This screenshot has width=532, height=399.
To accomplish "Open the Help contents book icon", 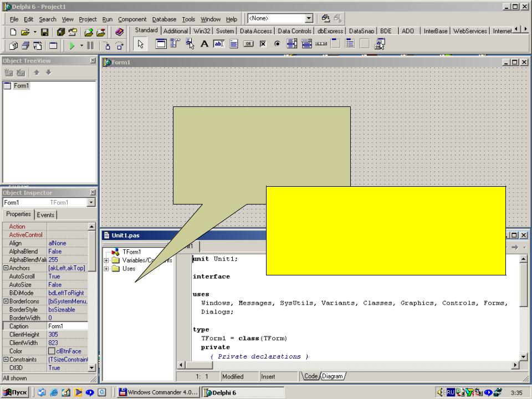I will [x=119, y=32].
